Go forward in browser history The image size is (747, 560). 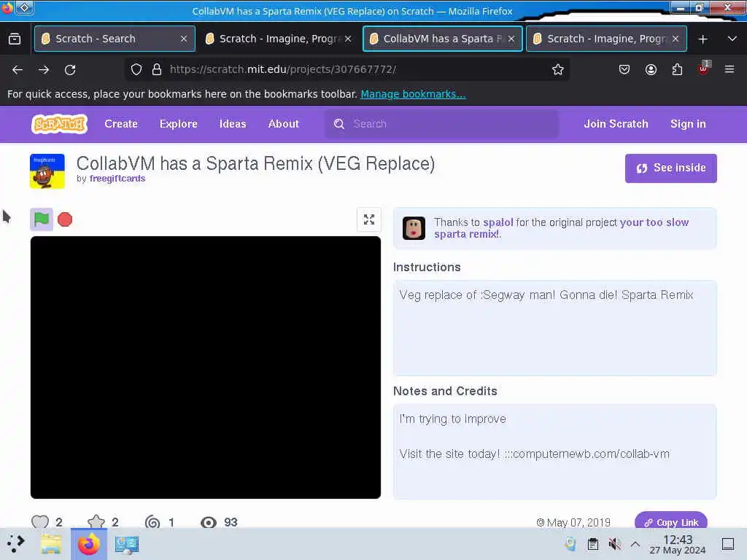[44, 69]
